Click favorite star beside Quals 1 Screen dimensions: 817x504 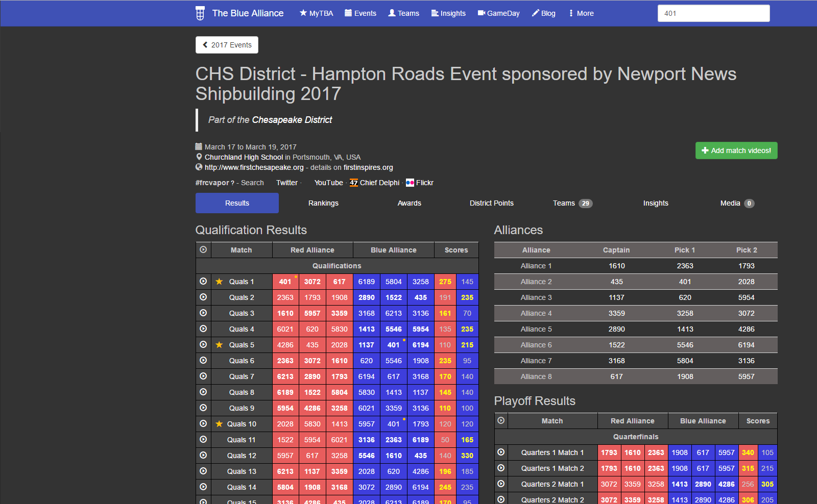[219, 282]
